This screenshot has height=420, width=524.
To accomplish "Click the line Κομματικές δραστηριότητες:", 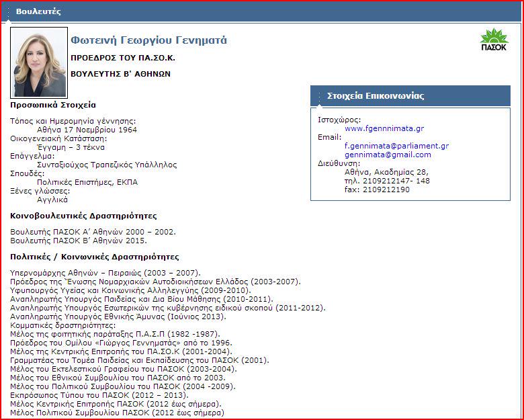I will click(63, 325).
